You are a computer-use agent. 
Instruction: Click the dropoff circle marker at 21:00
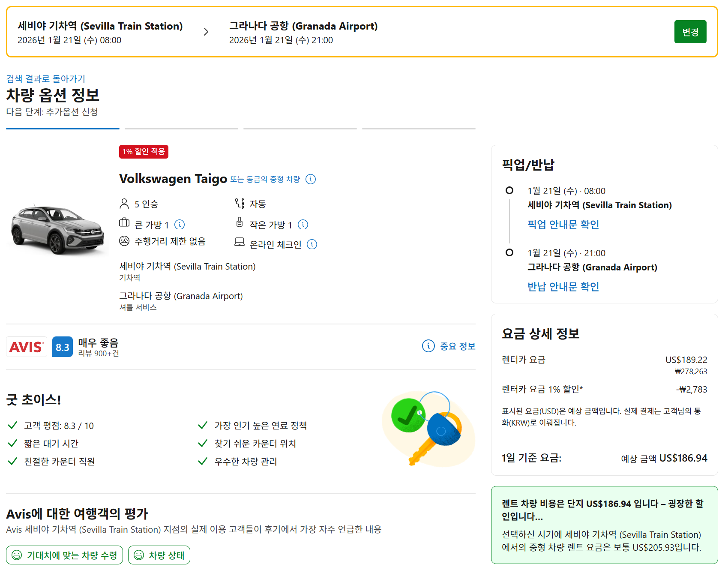pos(509,252)
